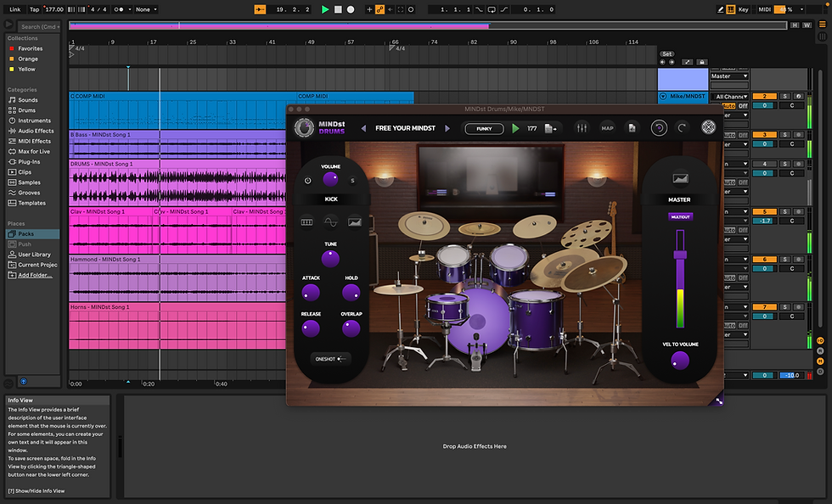The image size is (832, 504).
Task: Open the Sounds category
Action: [27, 100]
